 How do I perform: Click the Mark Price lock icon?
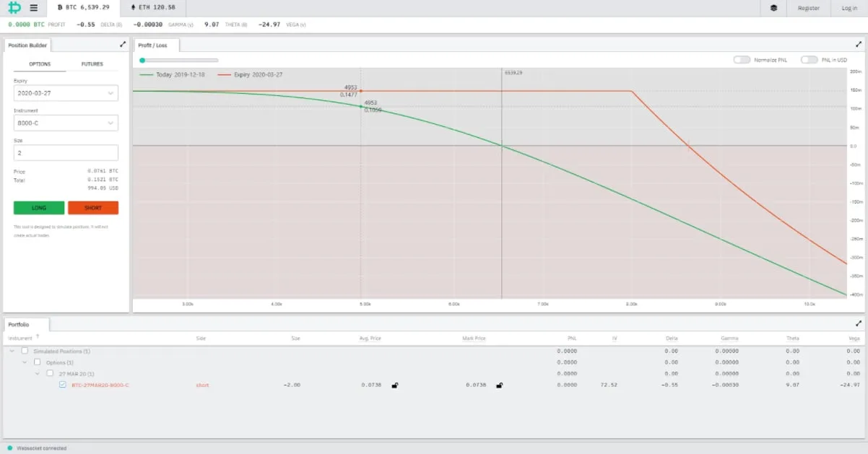click(499, 385)
